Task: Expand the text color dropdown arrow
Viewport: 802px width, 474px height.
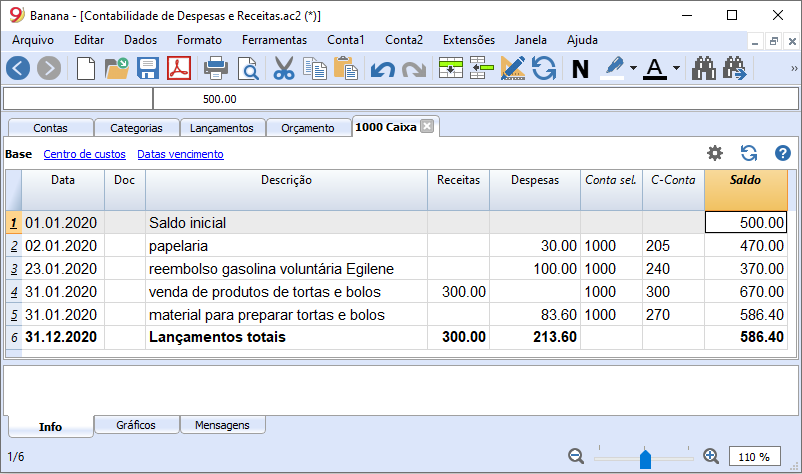Action: [676, 68]
